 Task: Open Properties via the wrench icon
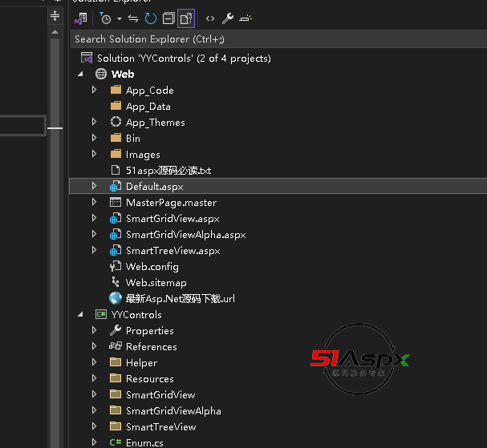tap(228, 18)
